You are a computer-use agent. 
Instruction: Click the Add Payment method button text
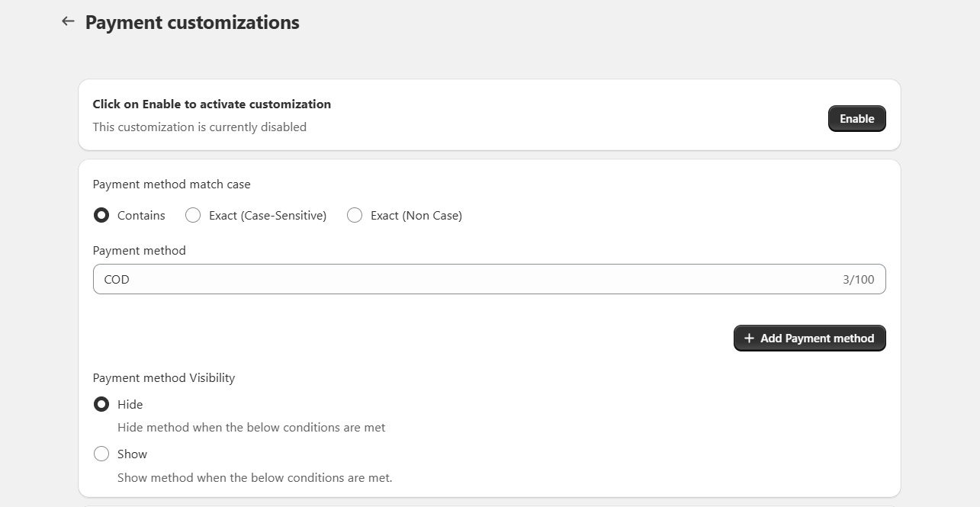817,339
